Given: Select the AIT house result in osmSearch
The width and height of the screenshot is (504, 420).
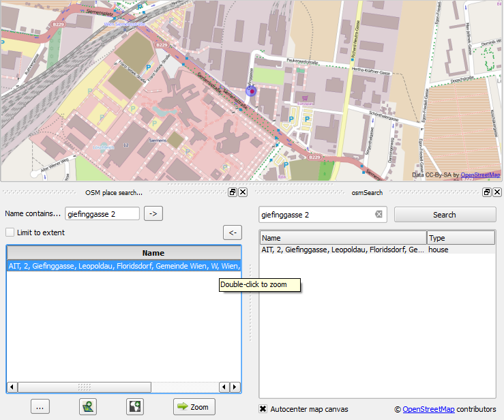Looking at the screenshot, I should (x=341, y=250).
